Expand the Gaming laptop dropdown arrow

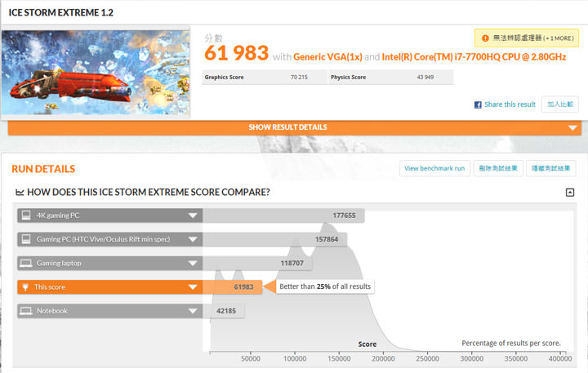point(193,263)
